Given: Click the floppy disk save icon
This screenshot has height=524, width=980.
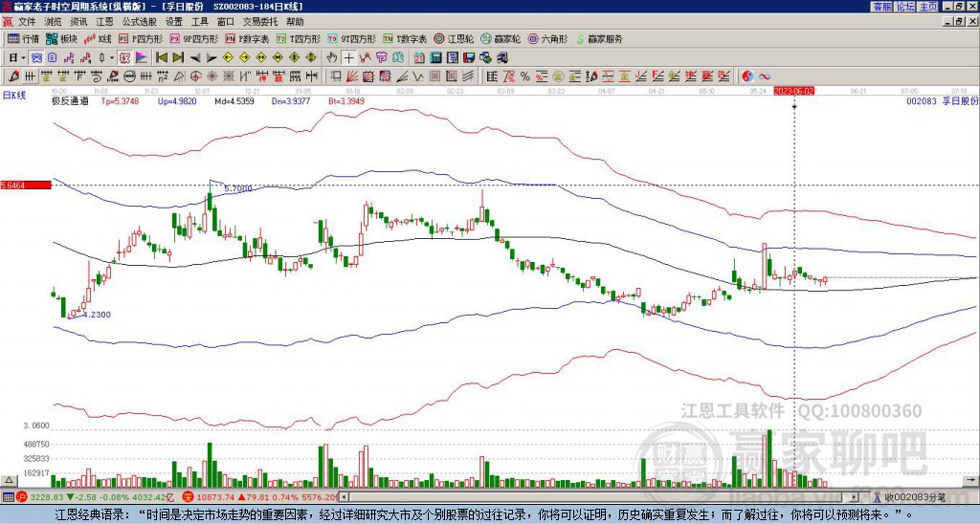Looking at the screenshot, I should [x=469, y=58].
